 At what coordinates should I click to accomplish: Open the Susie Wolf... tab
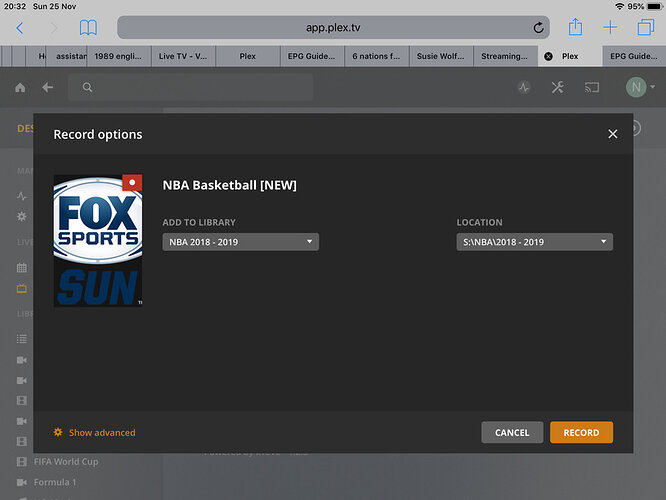[x=441, y=56]
